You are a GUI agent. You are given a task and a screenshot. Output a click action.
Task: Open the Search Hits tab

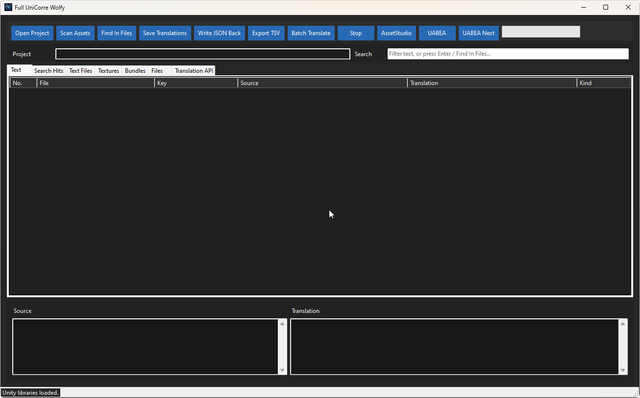tap(49, 71)
